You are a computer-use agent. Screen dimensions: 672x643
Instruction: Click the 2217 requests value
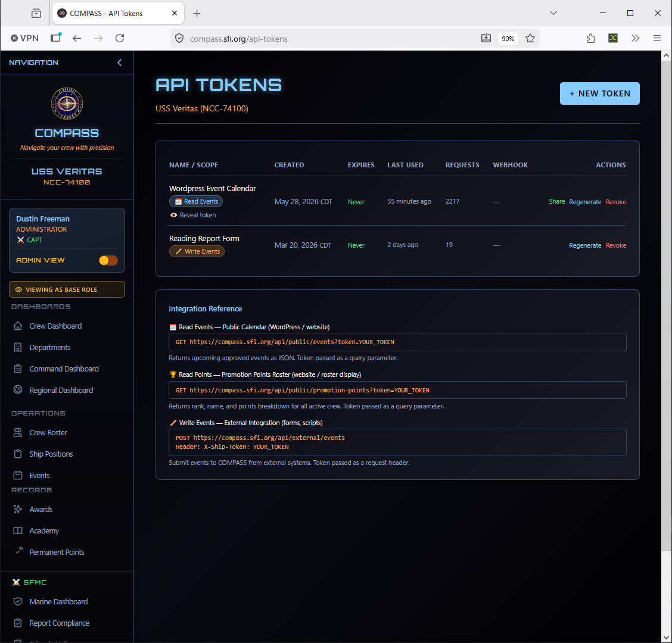[x=452, y=201]
